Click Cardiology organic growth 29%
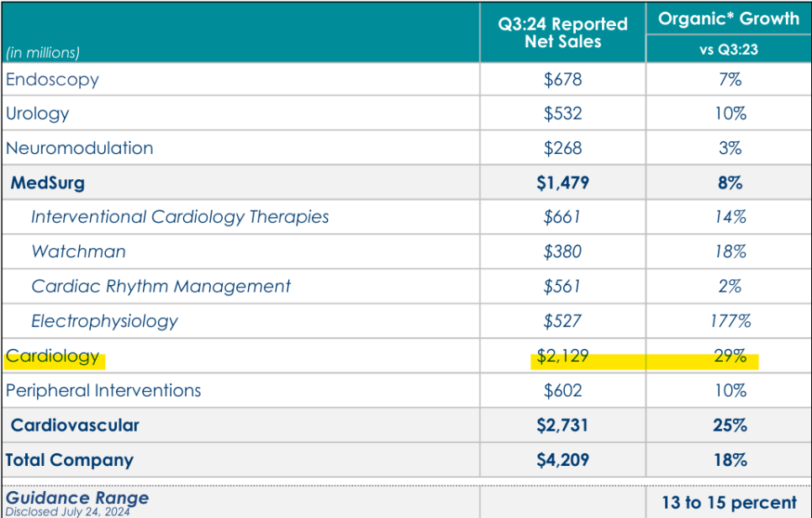This screenshot has width=812, height=518. pyautogui.click(x=730, y=356)
